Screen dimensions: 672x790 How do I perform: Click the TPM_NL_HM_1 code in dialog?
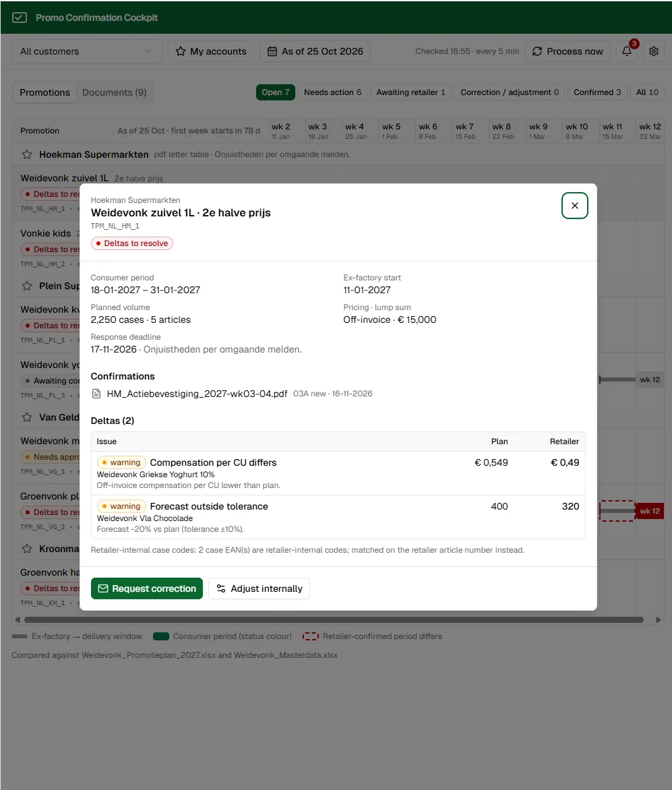(115, 226)
